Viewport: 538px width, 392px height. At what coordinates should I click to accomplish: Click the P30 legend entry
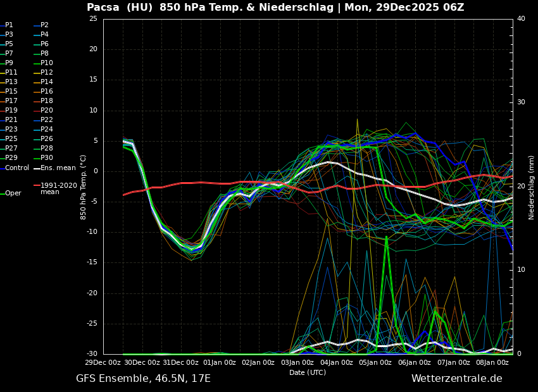[x=46, y=158]
